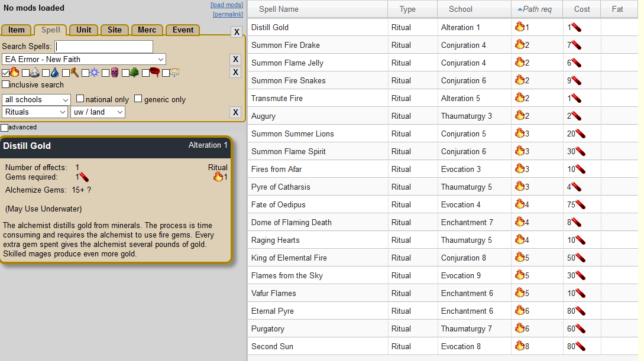The width and height of the screenshot is (644, 361).
Task: Tick the national only checkbox
Action: tap(80, 99)
